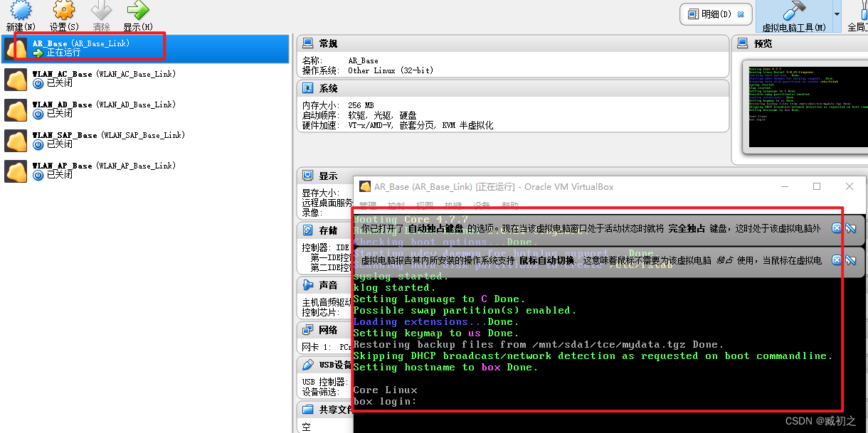Image resolution: width=868 pixels, height=433 pixels.
Task: Click the 声音 audio section header
Action: click(x=328, y=285)
